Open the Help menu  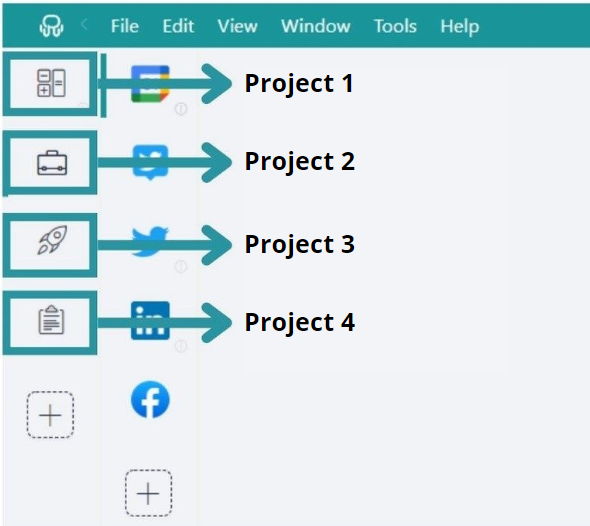click(459, 27)
